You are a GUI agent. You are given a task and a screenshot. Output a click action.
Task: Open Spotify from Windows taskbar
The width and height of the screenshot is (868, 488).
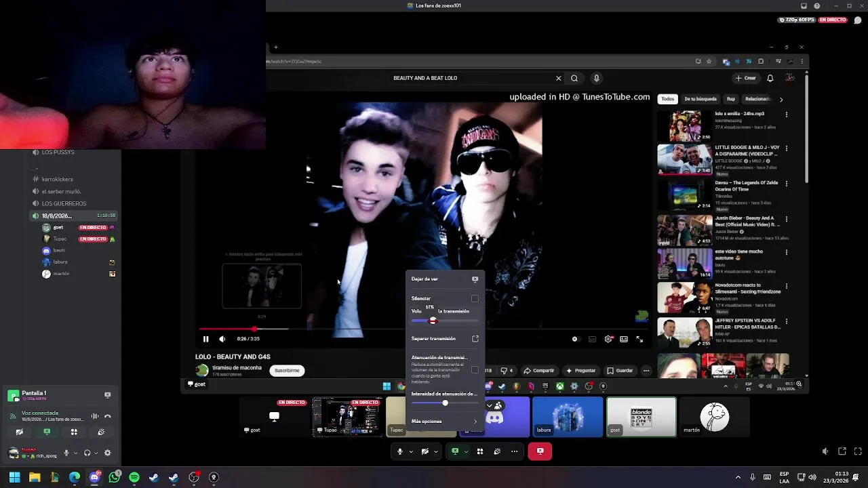pyautogui.click(x=134, y=478)
